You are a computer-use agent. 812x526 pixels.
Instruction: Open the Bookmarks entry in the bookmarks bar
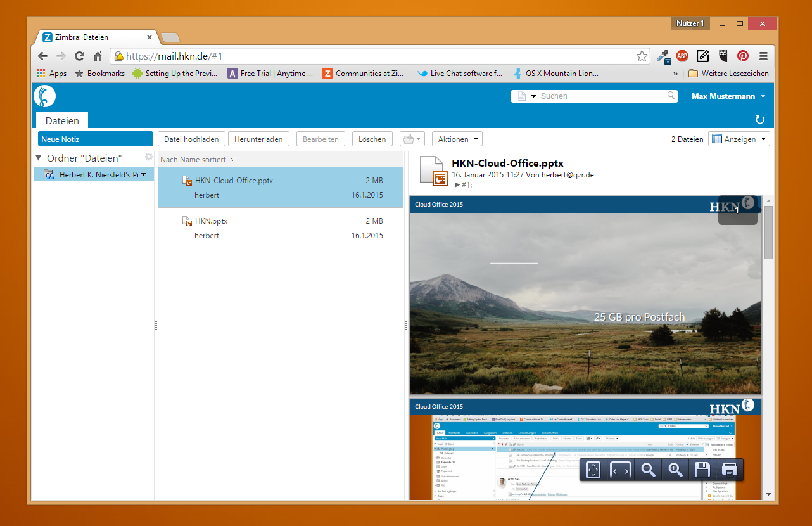(x=99, y=74)
